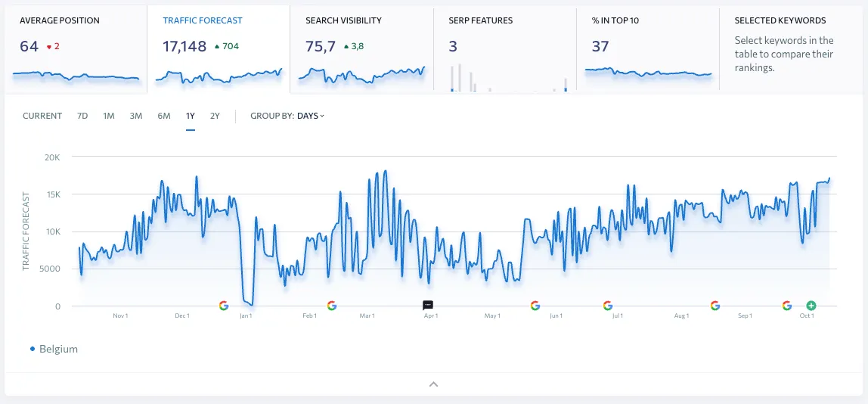Click the Google update marker before Oct 1
868x404 pixels.
pyautogui.click(x=787, y=306)
